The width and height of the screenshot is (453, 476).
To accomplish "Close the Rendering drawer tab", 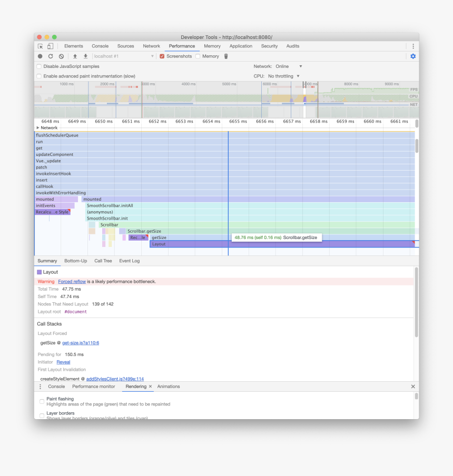I will (150, 386).
